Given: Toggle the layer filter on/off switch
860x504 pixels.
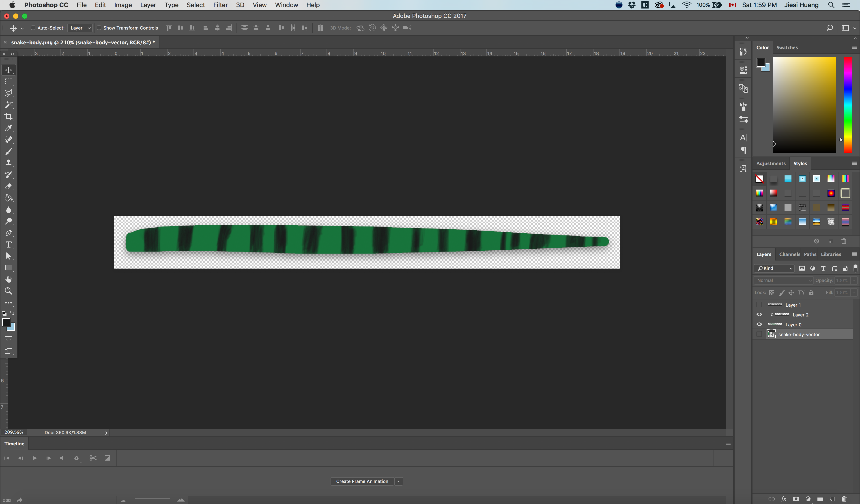Looking at the screenshot, I should coord(855,268).
